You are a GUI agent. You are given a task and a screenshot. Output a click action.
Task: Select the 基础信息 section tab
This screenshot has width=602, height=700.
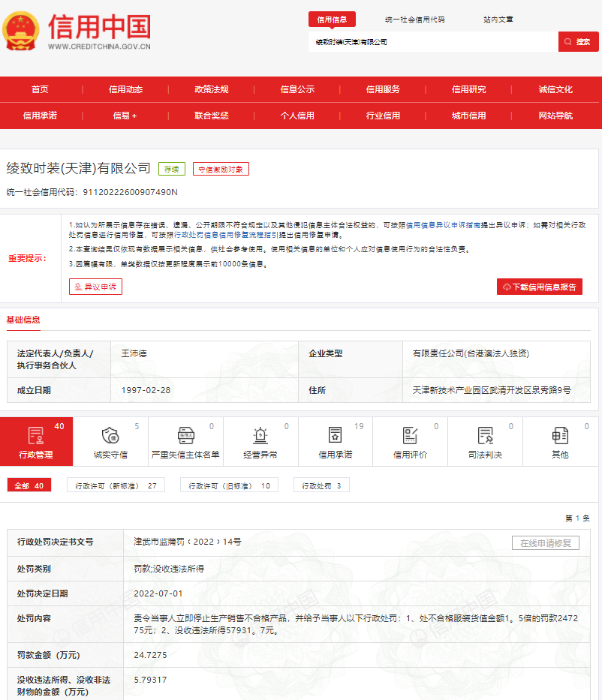coord(23,320)
